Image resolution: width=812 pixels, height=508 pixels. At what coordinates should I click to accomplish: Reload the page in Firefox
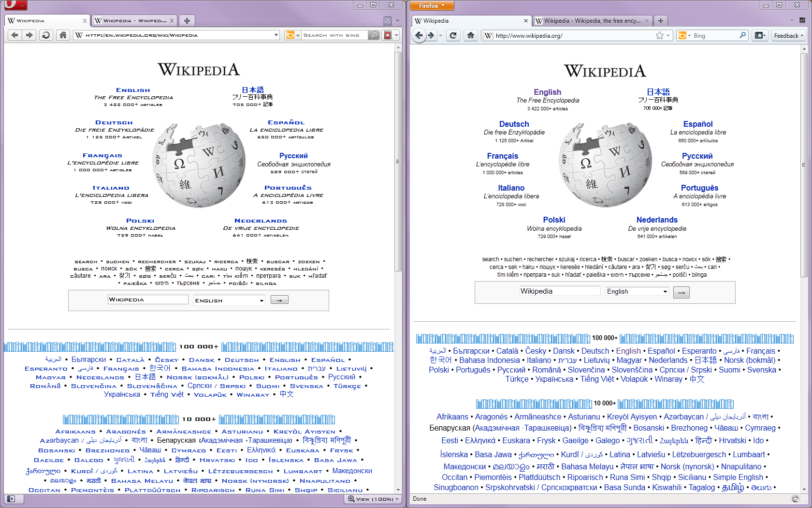tap(453, 35)
